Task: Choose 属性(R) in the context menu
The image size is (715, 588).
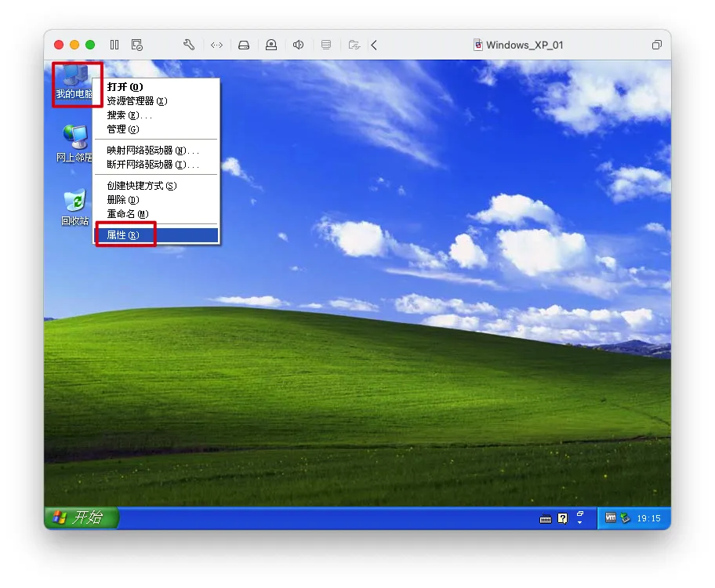Action: (156, 235)
